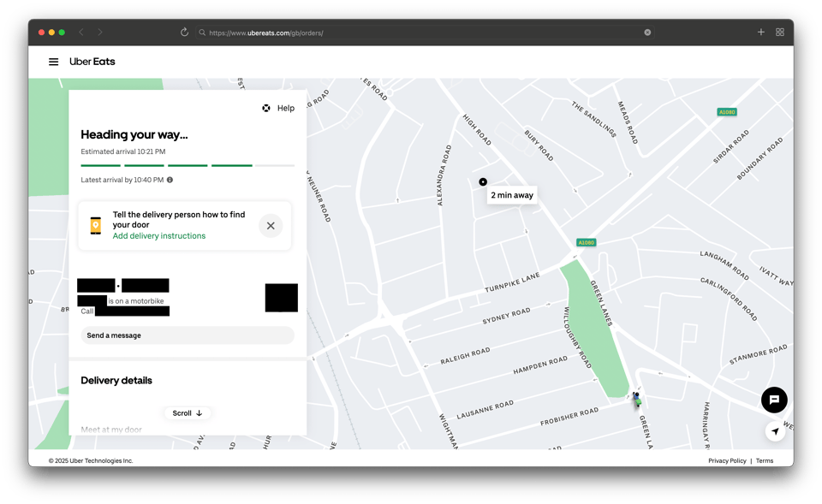The image size is (822, 504).
Task: Open the hamburger menu
Action: click(53, 62)
